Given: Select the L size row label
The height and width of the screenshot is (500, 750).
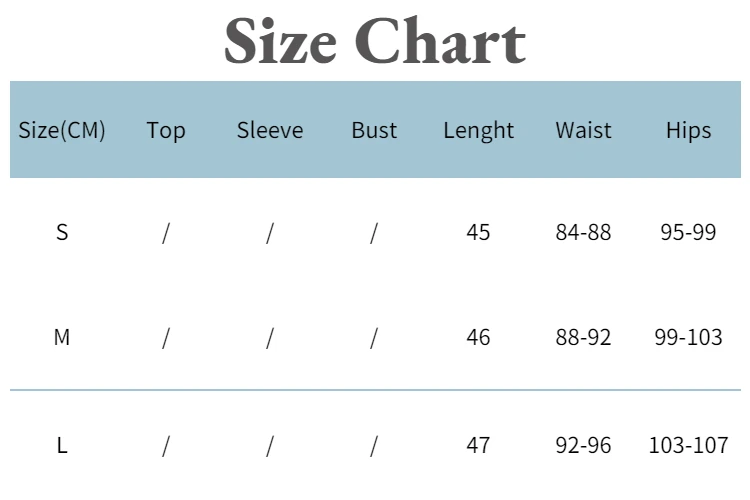Looking at the screenshot, I should coord(62,445).
